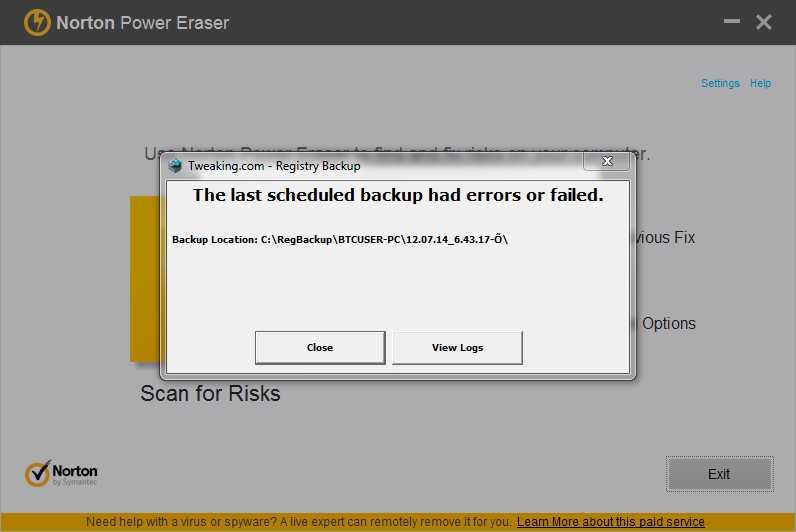Select the Scan for Risks label
796x532 pixels.
click(x=210, y=393)
